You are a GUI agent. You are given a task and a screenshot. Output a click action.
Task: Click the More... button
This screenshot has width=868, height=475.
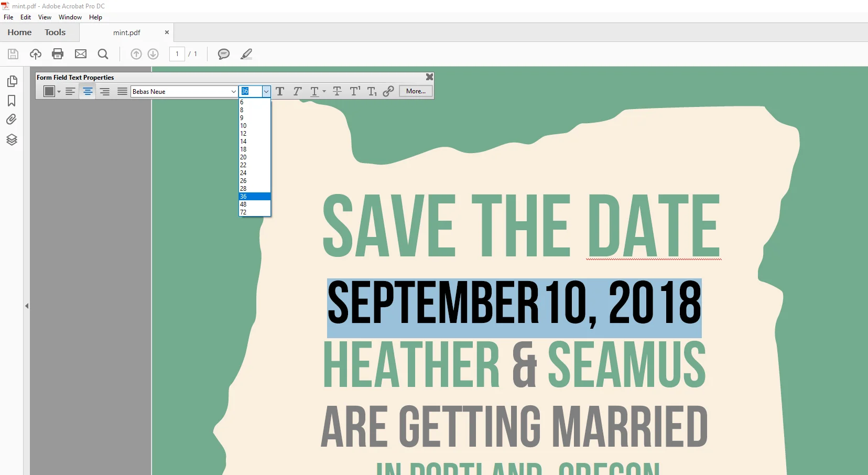(x=416, y=91)
